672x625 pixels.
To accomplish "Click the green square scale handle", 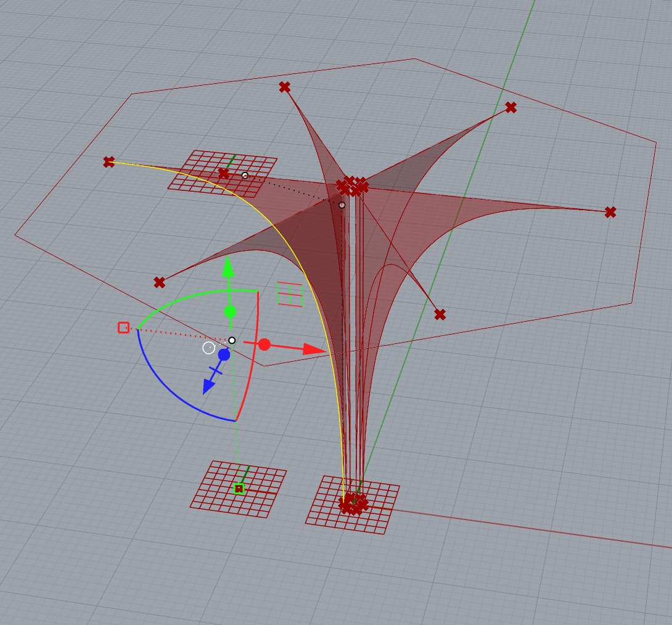I will point(239,488).
